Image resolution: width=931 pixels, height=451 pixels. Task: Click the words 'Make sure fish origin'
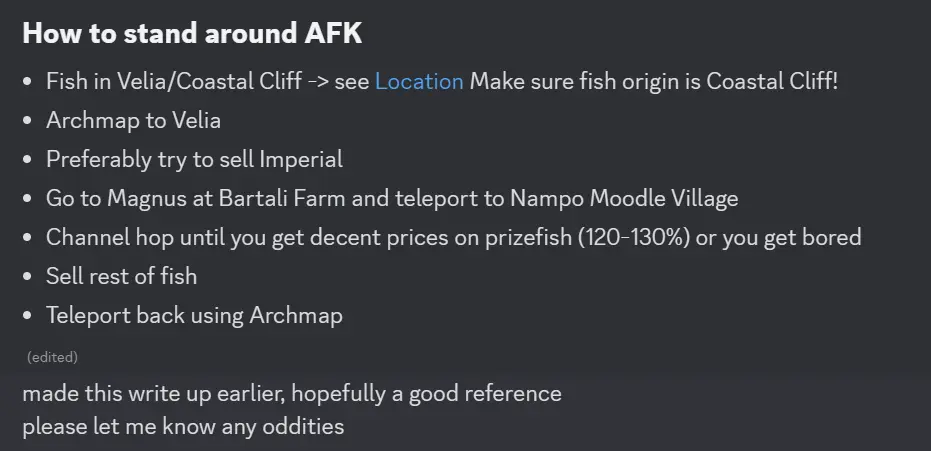tap(572, 81)
